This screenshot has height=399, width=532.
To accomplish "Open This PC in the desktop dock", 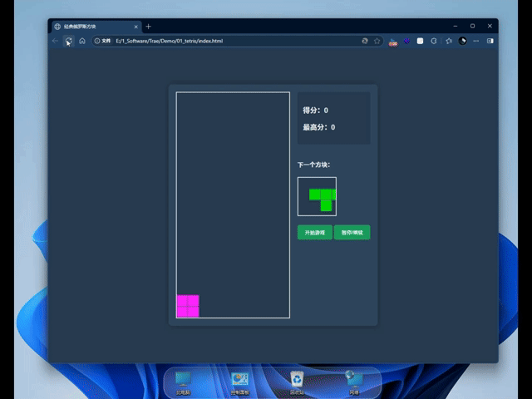I will click(x=183, y=383).
